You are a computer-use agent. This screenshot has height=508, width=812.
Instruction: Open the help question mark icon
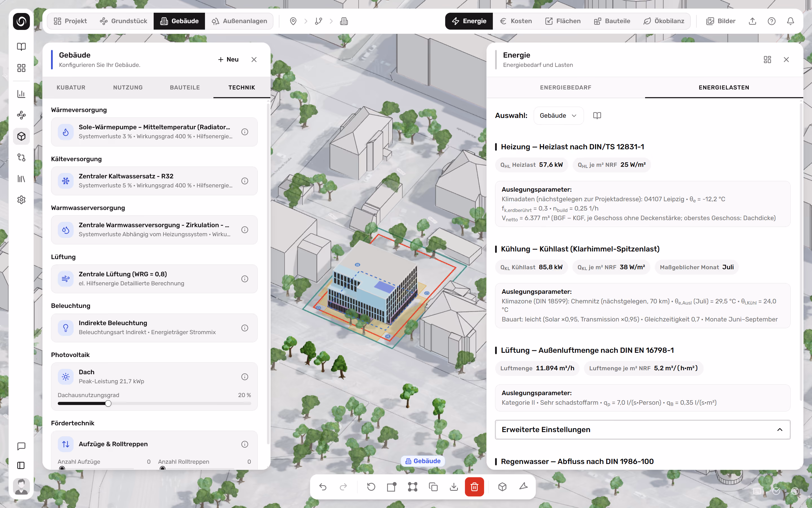(771, 21)
